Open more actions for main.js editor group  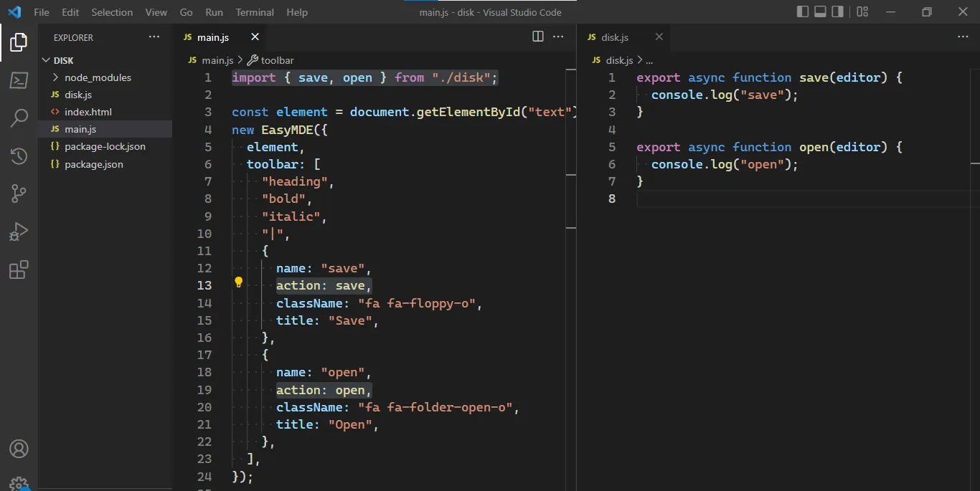pos(558,37)
